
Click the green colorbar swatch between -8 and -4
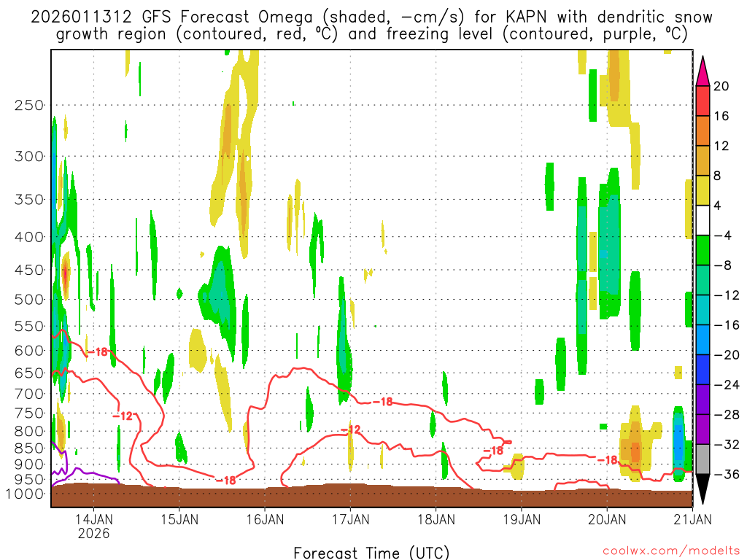tap(703, 251)
